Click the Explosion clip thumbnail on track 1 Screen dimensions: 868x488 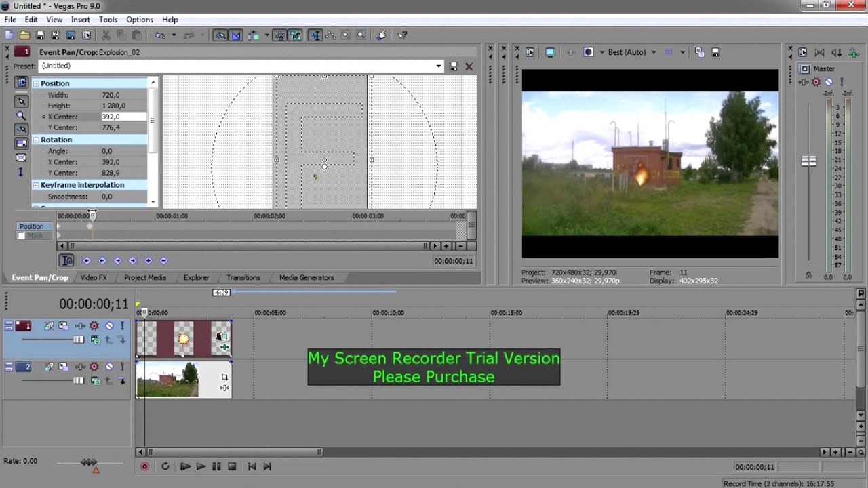(x=183, y=338)
